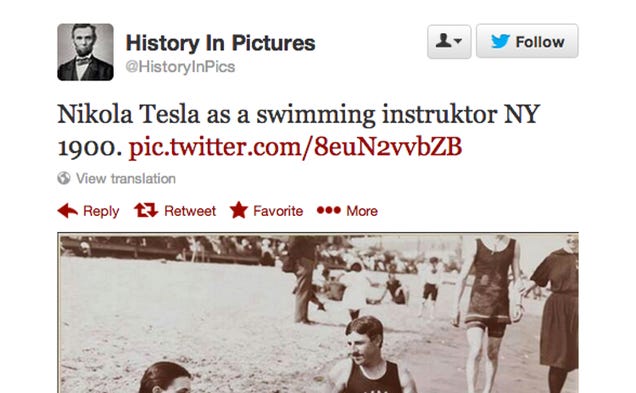
Task: Open the attached beach photograph
Action: point(318,313)
